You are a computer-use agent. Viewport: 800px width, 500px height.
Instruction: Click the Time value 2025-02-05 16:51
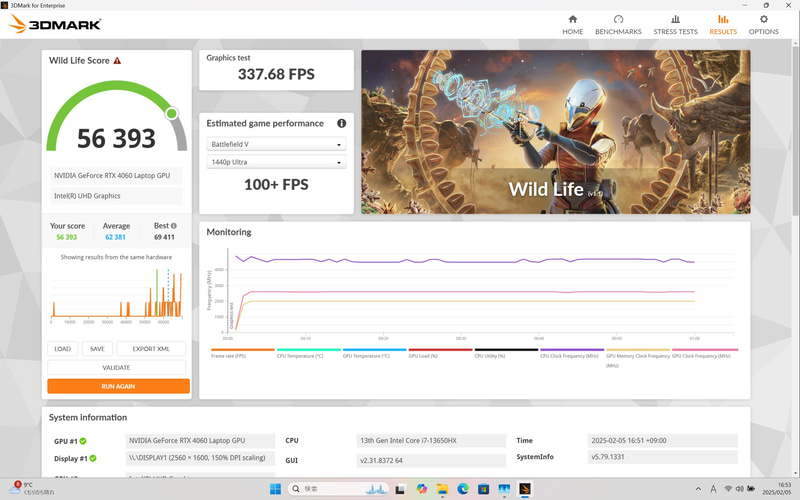tap(663, 440)
